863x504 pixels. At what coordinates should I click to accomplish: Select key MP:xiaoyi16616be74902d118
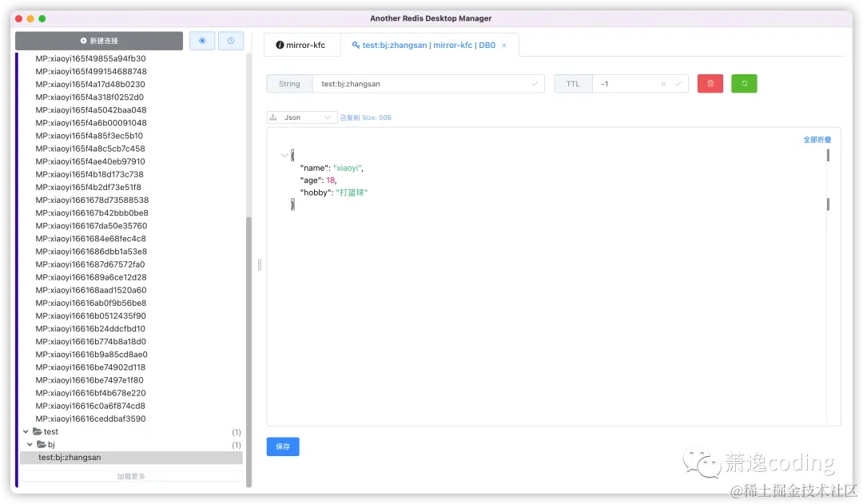point(91,367)
